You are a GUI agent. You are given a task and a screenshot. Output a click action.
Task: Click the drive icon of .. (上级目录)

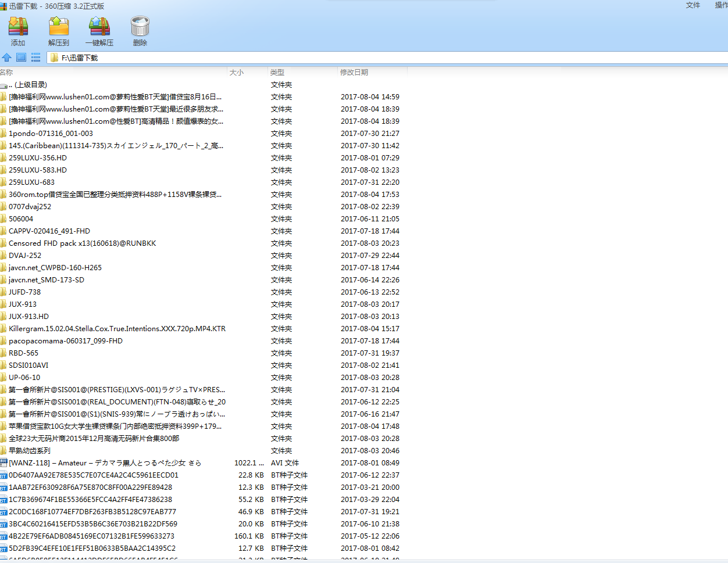click(x=3, y=85)
